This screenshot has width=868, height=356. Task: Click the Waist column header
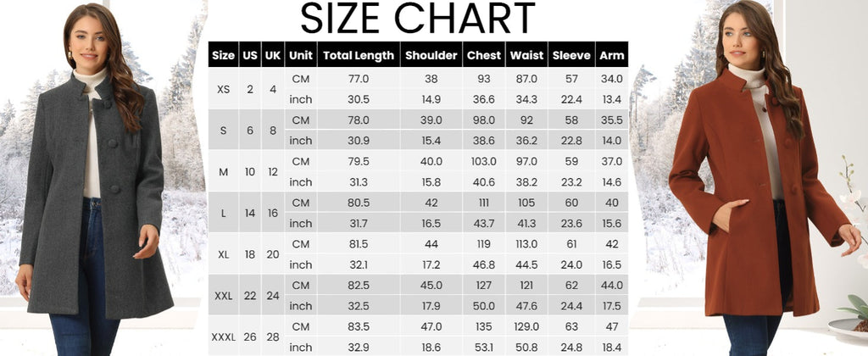click(x=526, y=55)
